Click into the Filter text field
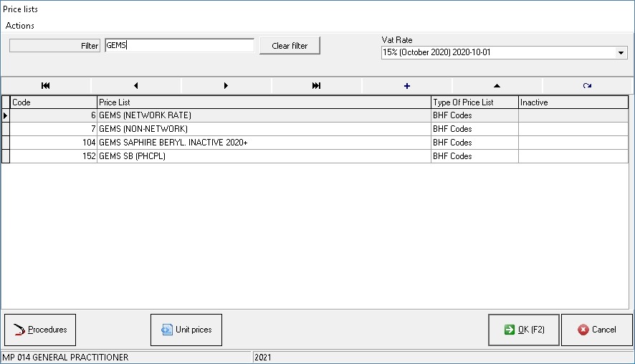 pos(179,46)
